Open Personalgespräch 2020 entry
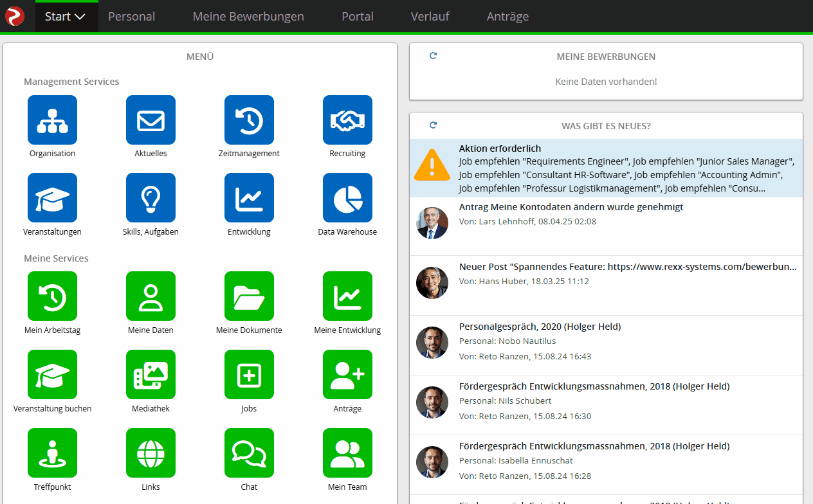813x504 pixels. coord(606,345)
